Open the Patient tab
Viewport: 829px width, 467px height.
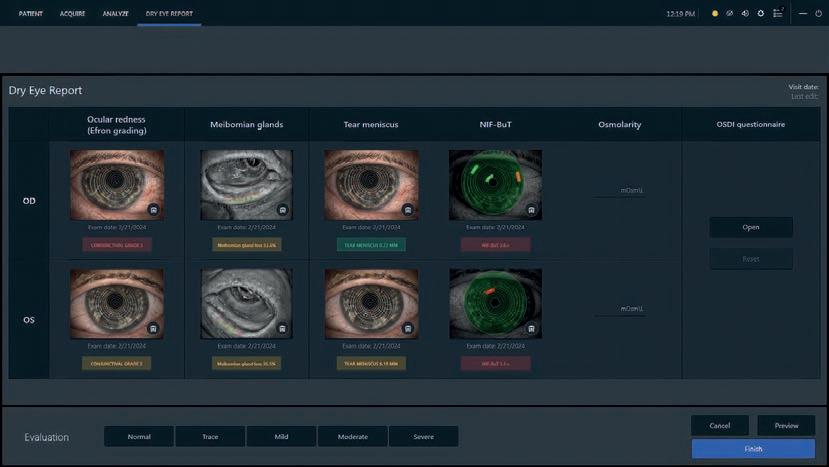[x=31, y=13]
